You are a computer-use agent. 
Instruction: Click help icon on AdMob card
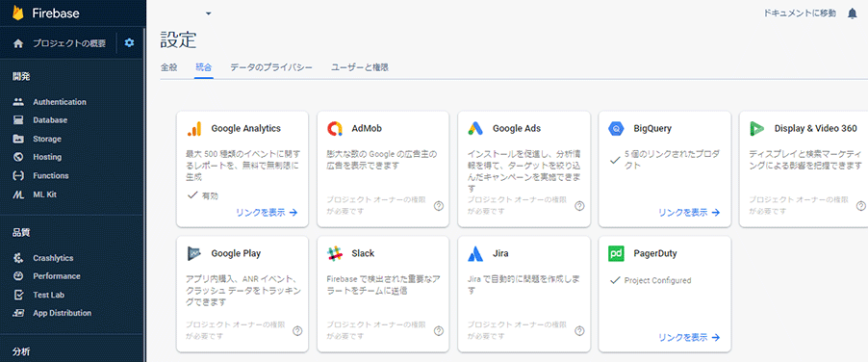439,206
